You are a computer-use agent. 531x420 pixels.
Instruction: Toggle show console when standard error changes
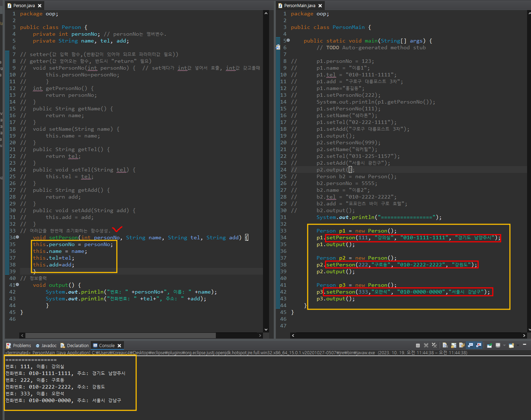478,345
